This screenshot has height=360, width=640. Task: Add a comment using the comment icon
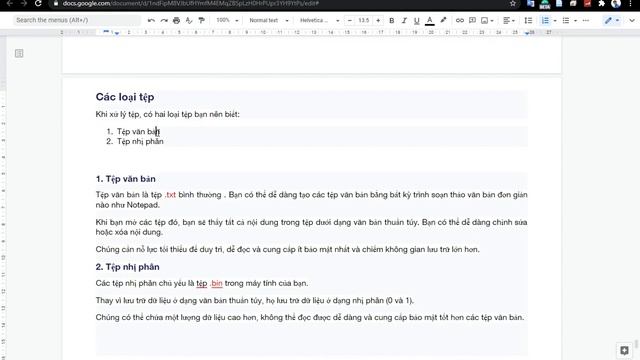coord(472,20)
